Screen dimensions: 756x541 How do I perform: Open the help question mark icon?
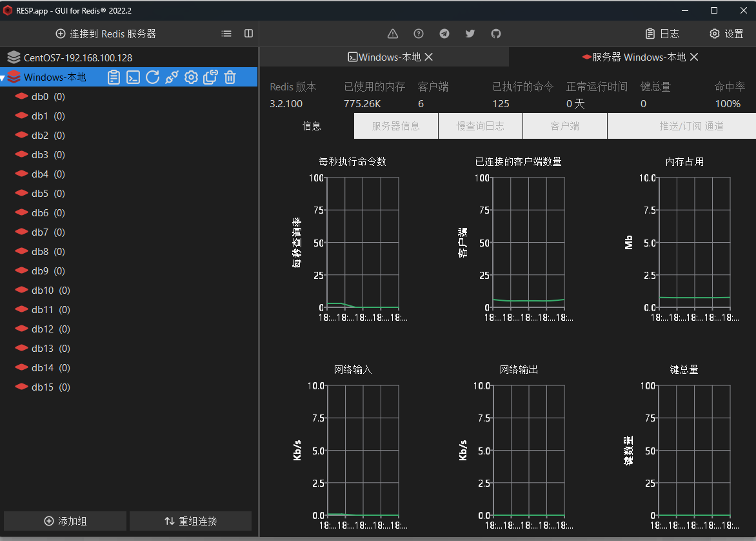[x=419, y=34]
